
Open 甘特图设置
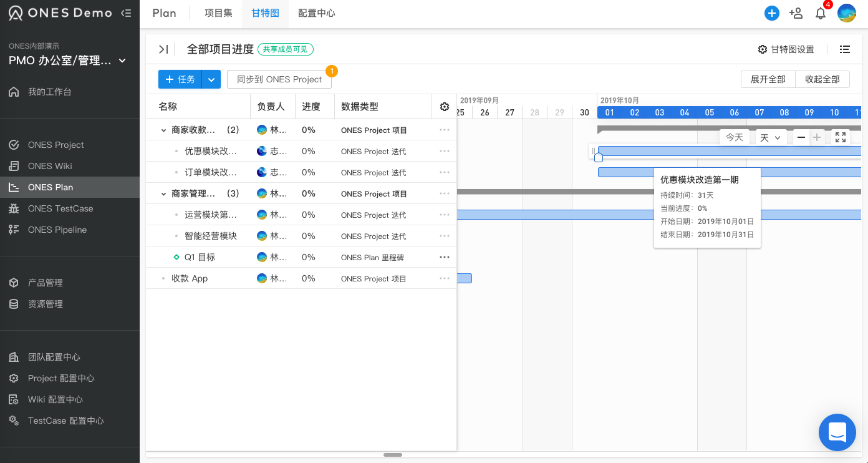point(786,49)
